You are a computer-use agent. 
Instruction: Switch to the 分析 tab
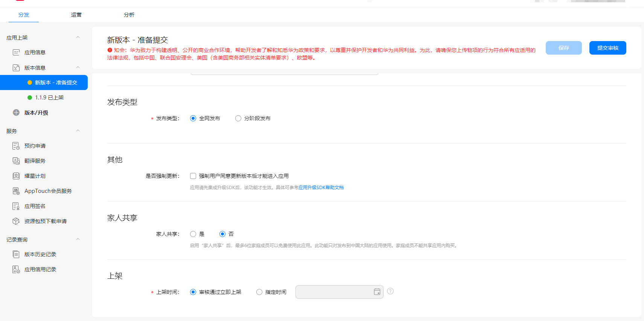(129, 15)
